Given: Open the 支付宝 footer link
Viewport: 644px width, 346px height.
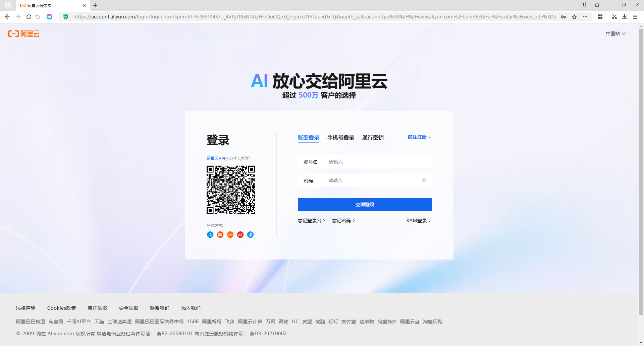Looking at the screenshot, I should 348,322.
